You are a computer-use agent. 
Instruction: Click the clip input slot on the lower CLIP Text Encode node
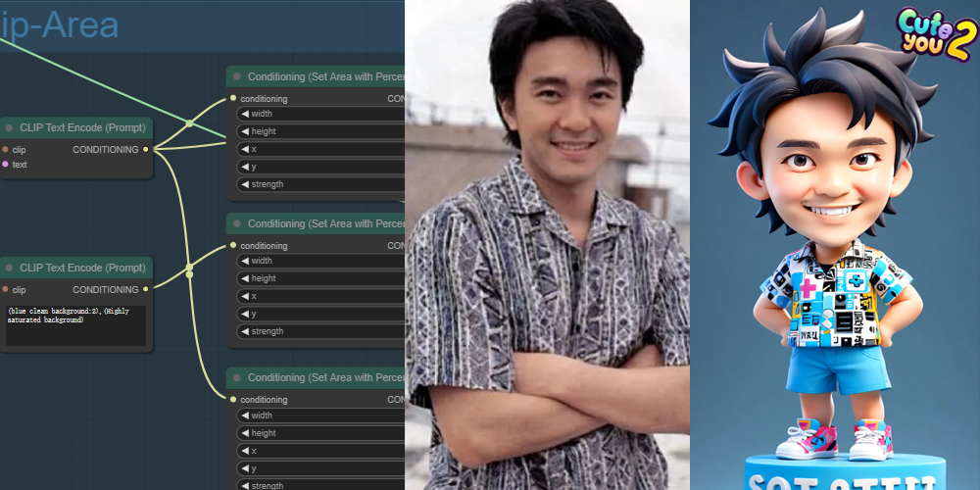pos(5,289)
